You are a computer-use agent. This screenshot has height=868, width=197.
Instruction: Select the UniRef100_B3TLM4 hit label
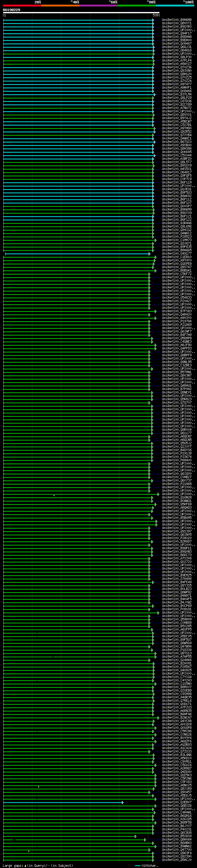pos(177,94)
